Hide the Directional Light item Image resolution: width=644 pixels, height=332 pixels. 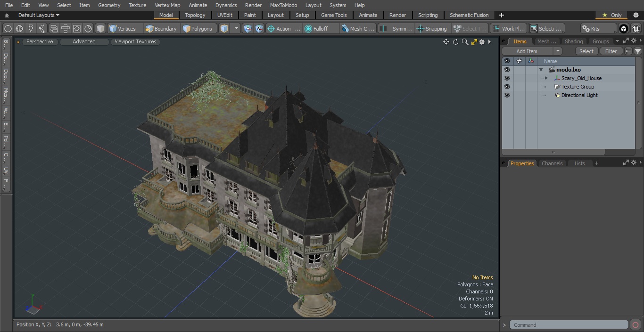click(507, 95)
